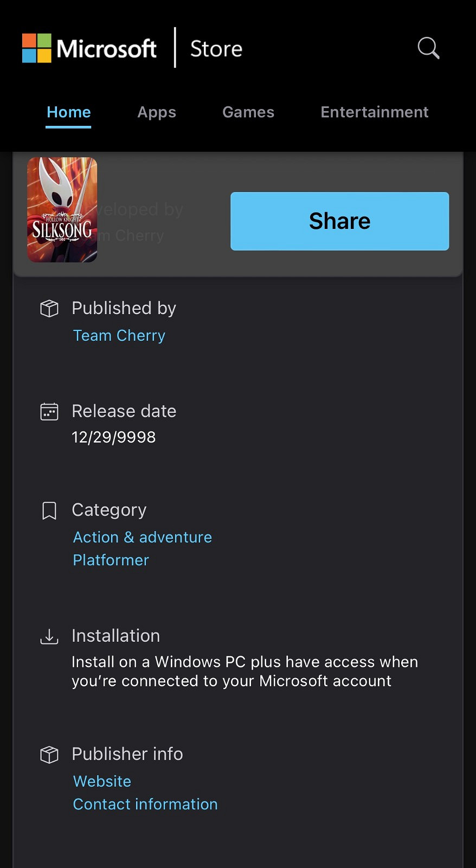This screenshot has width=476, height=868.
Task: Click the Microsoft wordmark in header
Action: (107, 49)
